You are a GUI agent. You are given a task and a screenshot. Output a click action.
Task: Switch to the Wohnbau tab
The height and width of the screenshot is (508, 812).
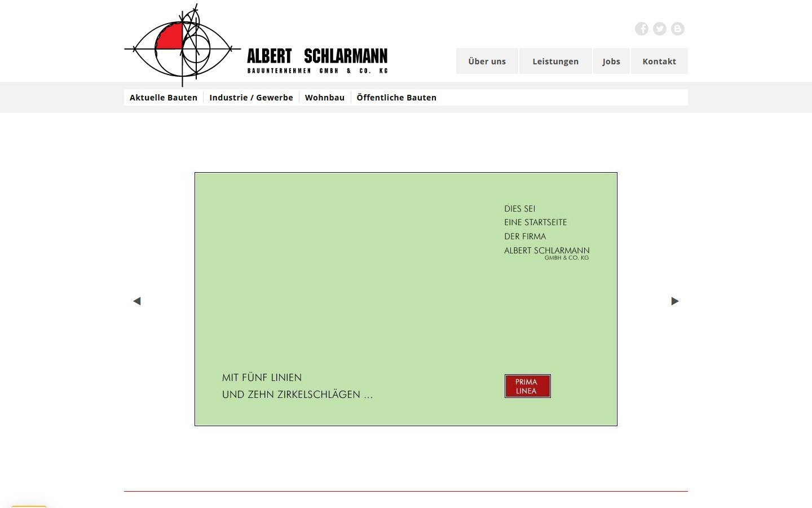[325, 97]
